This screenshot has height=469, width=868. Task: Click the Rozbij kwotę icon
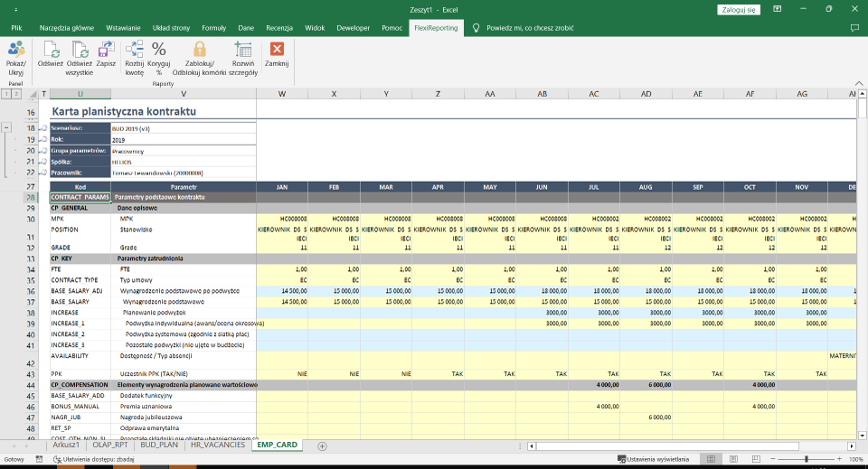click(134, 50)
